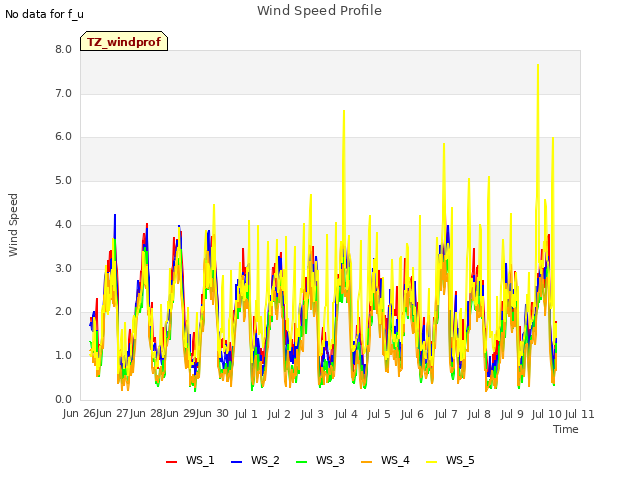Click the blue WS_2 peak near Jun 27
This screenshot has width=640, height=480.
[x=115, y=215]
